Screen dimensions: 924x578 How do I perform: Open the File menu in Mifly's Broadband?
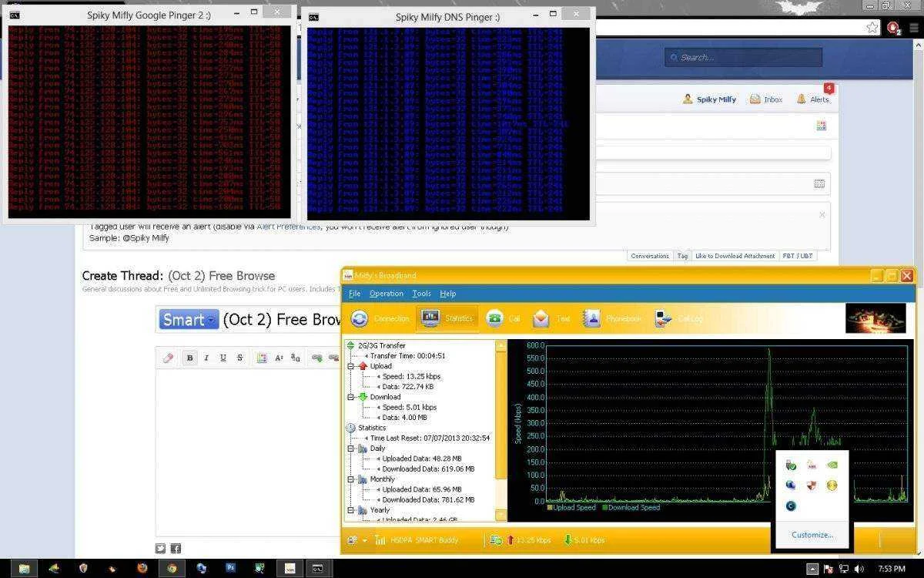[x=354, y=294]
